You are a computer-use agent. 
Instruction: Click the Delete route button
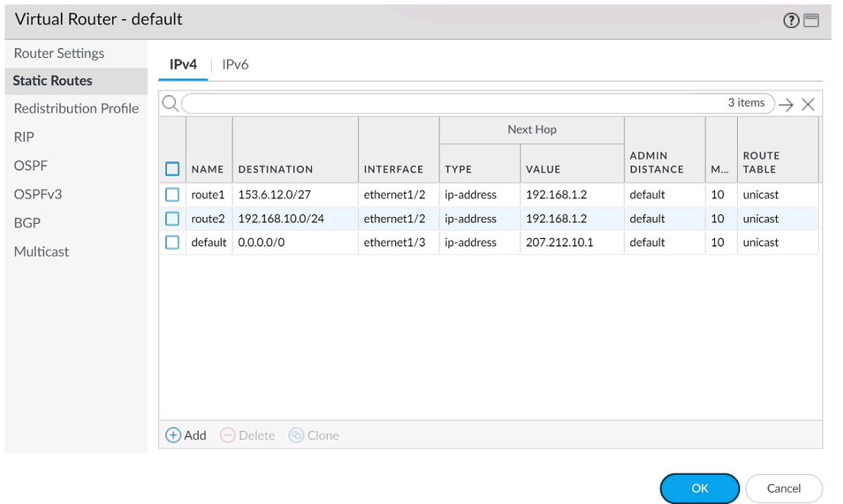247,435
